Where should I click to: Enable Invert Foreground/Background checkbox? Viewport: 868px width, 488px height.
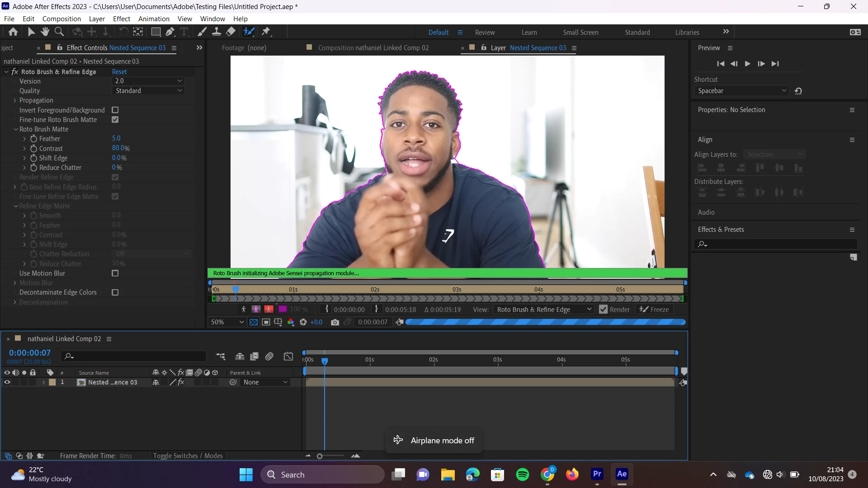[115, 110]
